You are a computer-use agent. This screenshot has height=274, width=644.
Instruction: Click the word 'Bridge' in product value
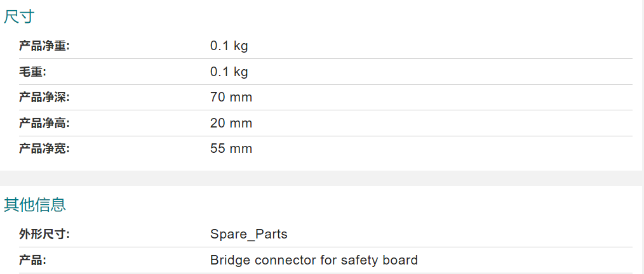231,260
